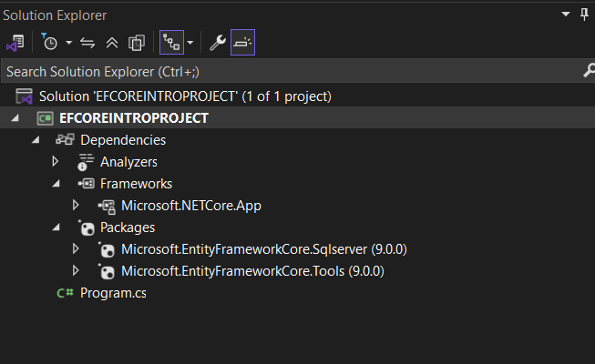Expand the Analyzers node
This screenshot has width=595, height=364.
[x=56, y=162]
